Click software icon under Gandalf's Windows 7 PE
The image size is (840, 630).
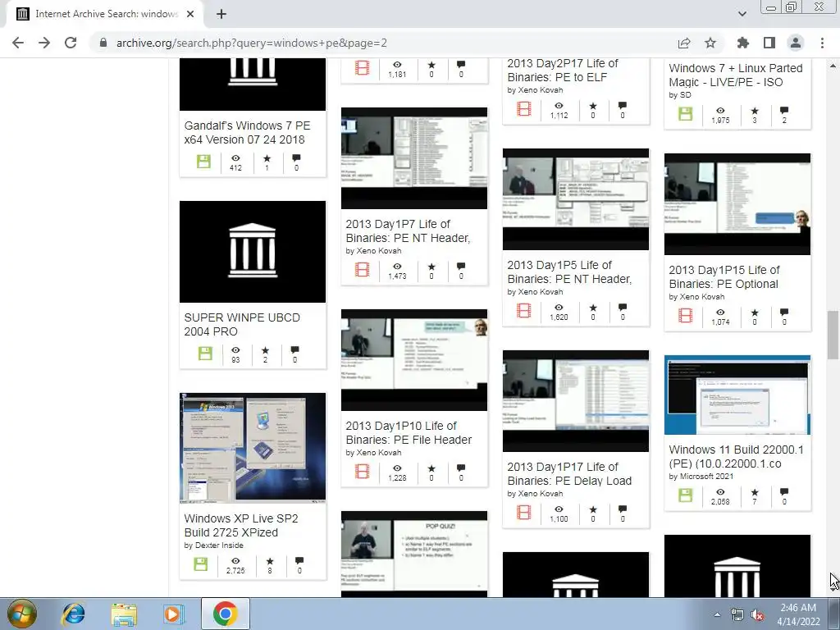(203, 162)
